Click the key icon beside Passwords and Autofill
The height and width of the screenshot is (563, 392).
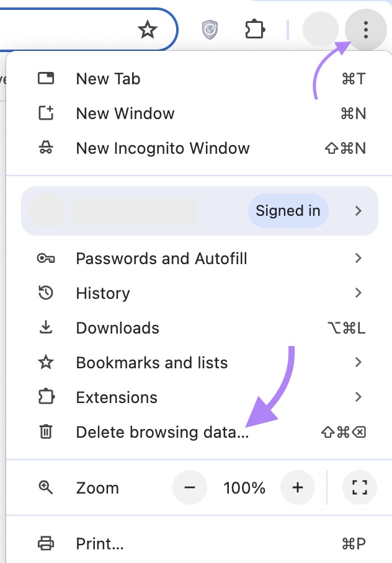tap(47, 259)
